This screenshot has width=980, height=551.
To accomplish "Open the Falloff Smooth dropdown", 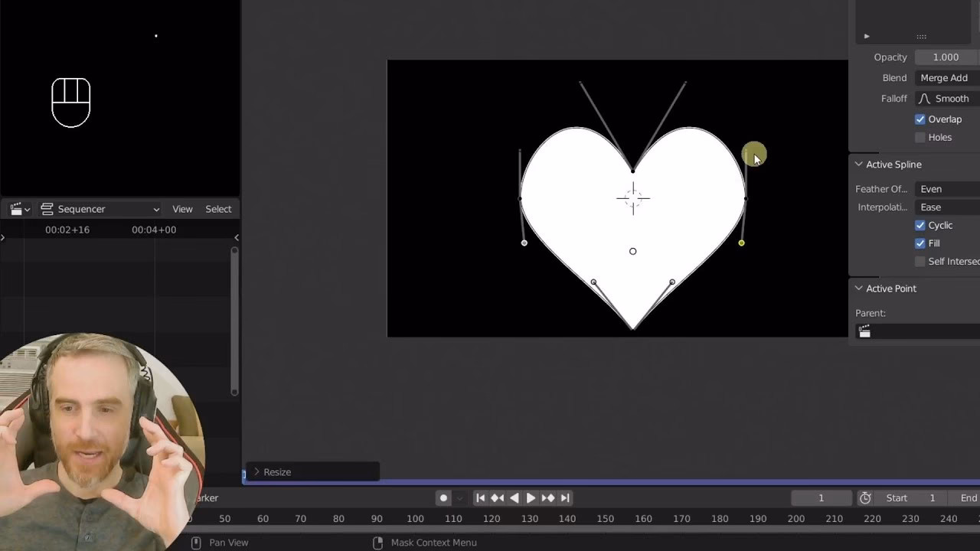I will click(947, 99).
